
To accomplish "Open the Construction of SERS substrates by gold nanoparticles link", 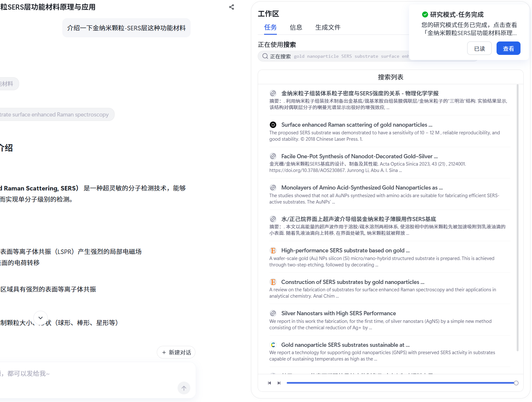I will [353, 282].
